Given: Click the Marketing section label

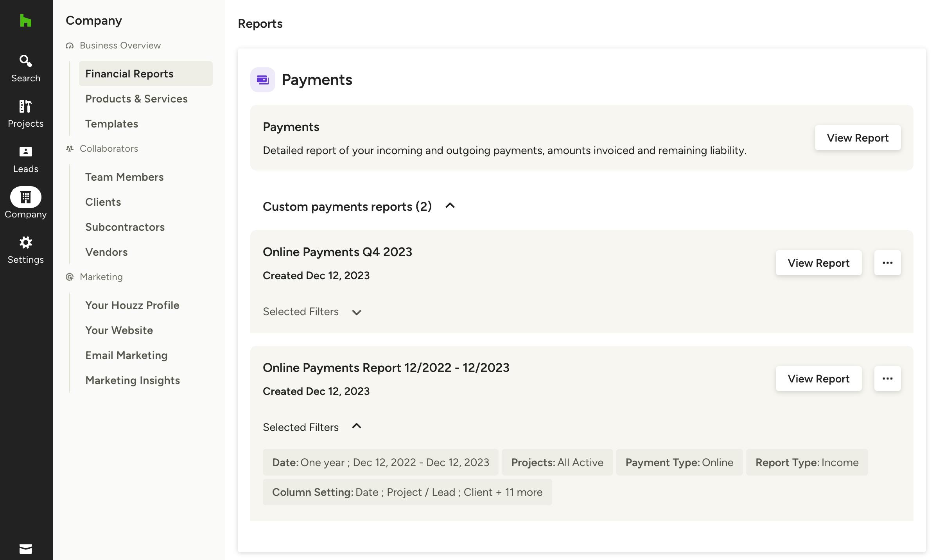Looking at the screenshot, I should click(x=101, y=277).
